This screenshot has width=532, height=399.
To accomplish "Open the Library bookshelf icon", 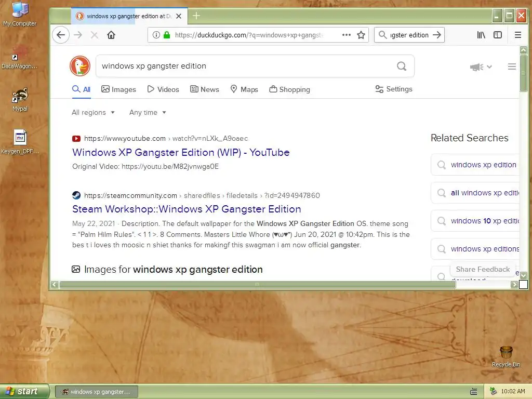I will pos(481,35).
